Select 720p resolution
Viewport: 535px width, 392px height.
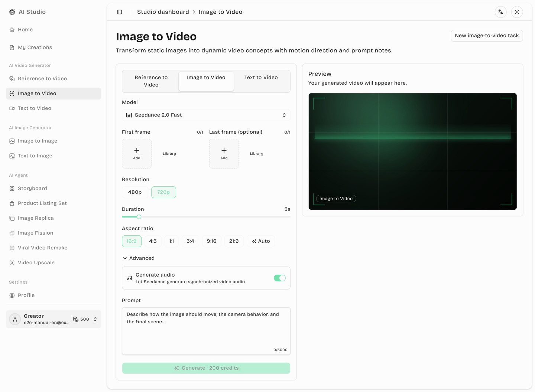[x=163, y=192]
